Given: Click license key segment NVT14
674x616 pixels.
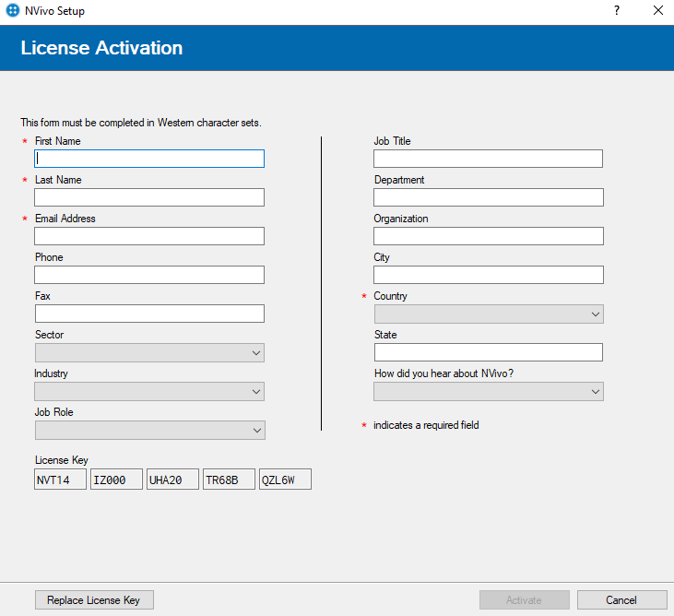Looking at the screenshot, I should [x=60, y=480].
